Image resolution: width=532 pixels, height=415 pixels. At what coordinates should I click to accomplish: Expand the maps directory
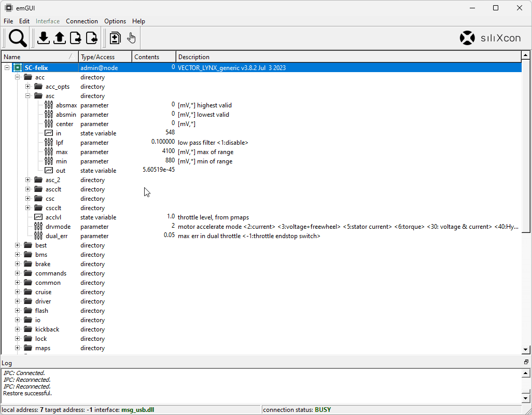(x=17, y=348)
